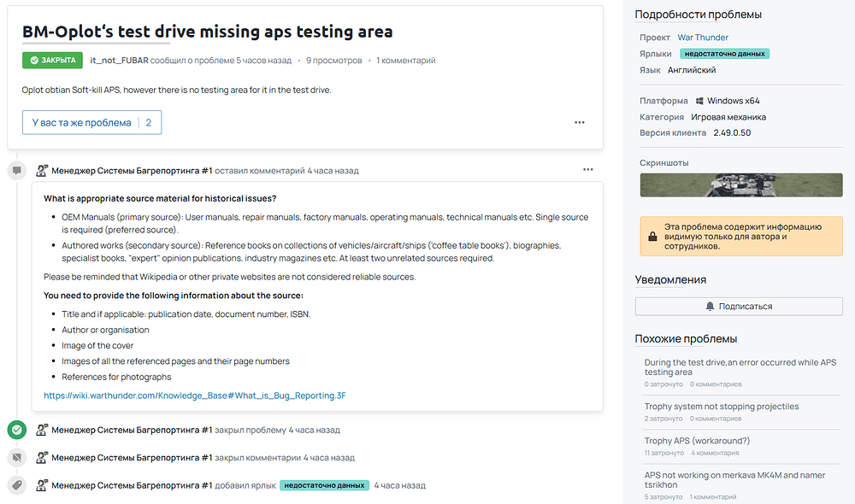855x504 pixels.
Task: Click the lock icon in the yellow notice
Action: point(652,237)
